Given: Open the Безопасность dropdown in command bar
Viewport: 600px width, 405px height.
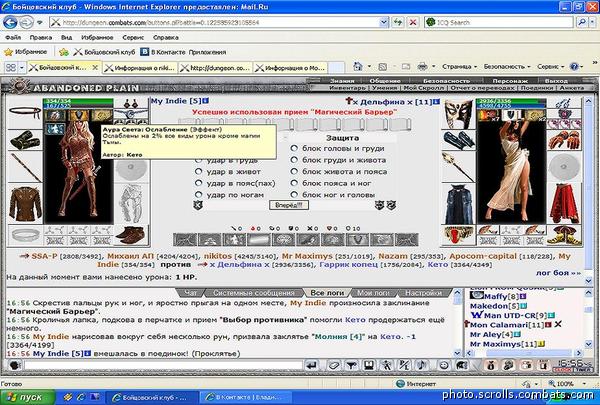Looking at the screenshot, I should [507, 67].
